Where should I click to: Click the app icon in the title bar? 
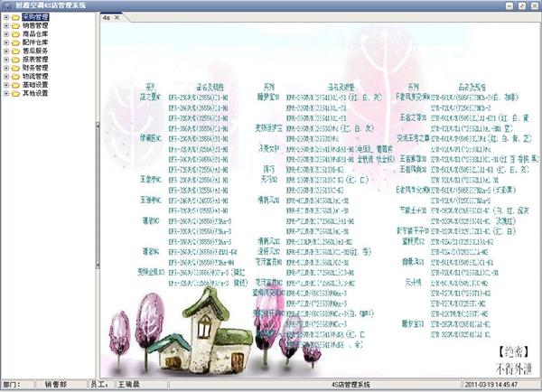click(6, 5)
